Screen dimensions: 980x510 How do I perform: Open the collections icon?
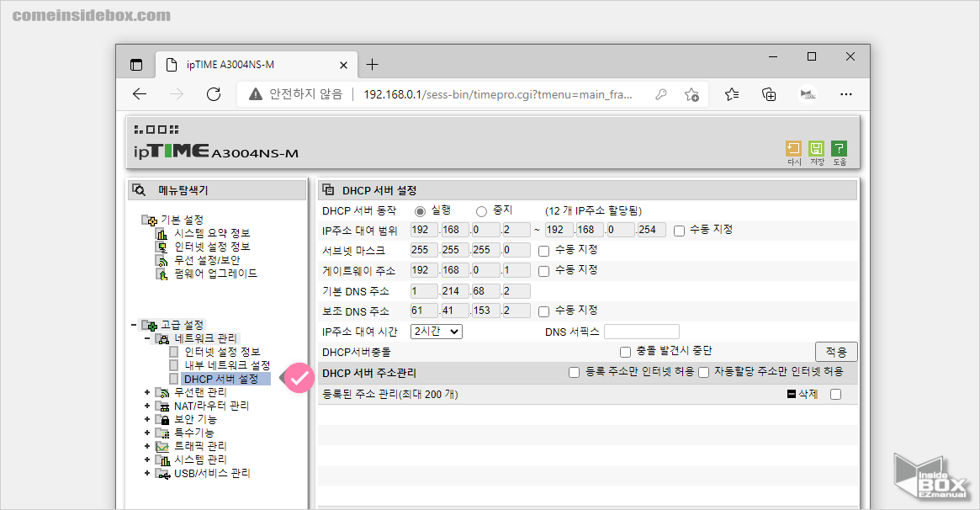(770, 94)
